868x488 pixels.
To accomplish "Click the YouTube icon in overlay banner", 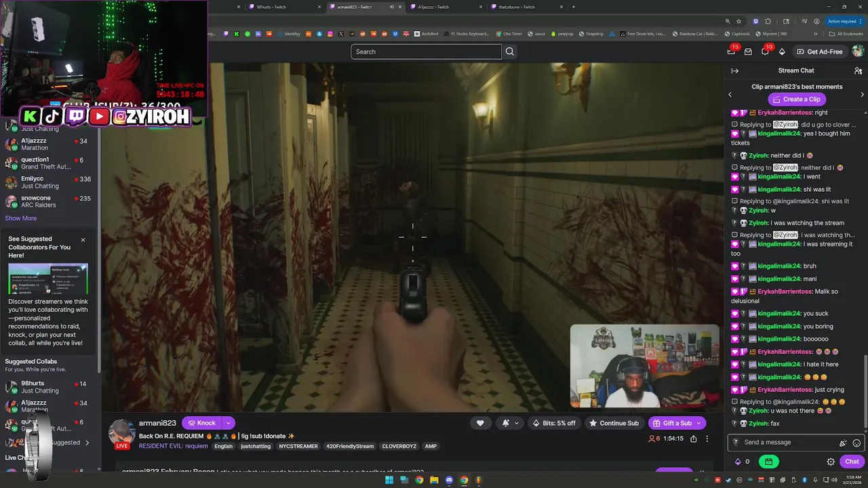I will tap(99, 116).
